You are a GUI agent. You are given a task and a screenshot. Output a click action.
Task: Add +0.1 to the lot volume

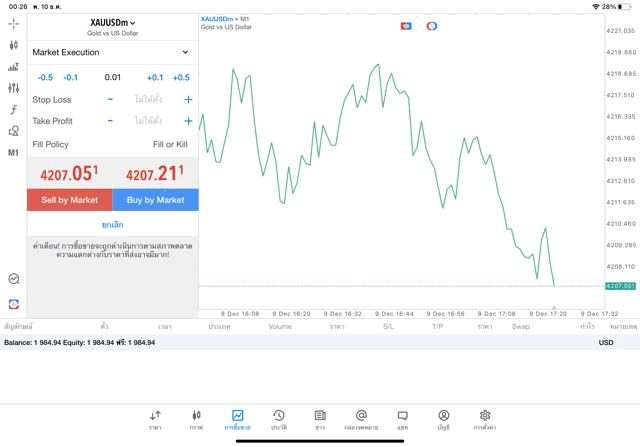[155, 77]
